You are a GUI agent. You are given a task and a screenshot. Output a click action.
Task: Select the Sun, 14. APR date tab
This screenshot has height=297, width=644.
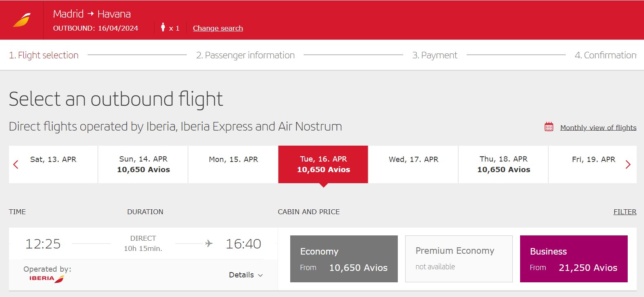(143, 164)
